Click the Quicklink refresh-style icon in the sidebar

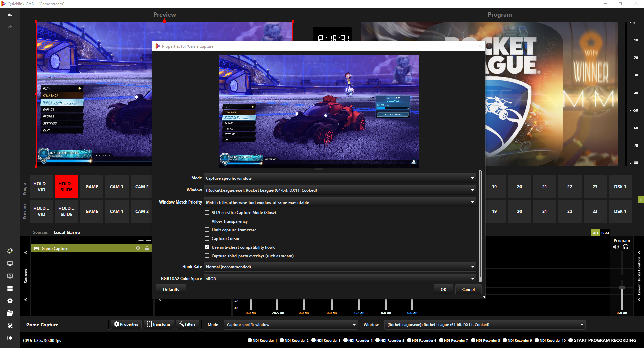click(10, 251)
